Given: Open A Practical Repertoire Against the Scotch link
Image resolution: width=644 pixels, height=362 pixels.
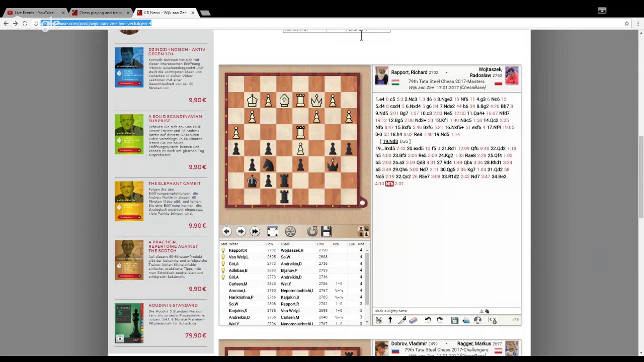Looking at the screenshot, I should (173, 246).
